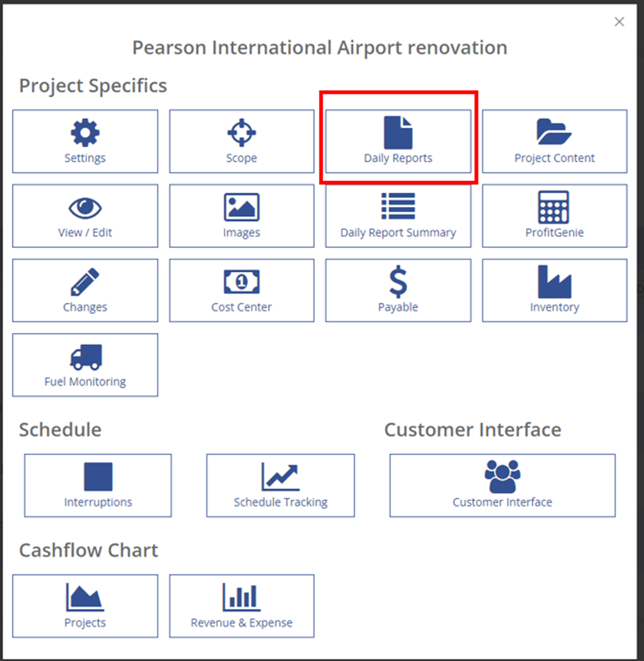644x661 pixels.
Task: Open the Customer Interface people tile
Action: (503, 485)
